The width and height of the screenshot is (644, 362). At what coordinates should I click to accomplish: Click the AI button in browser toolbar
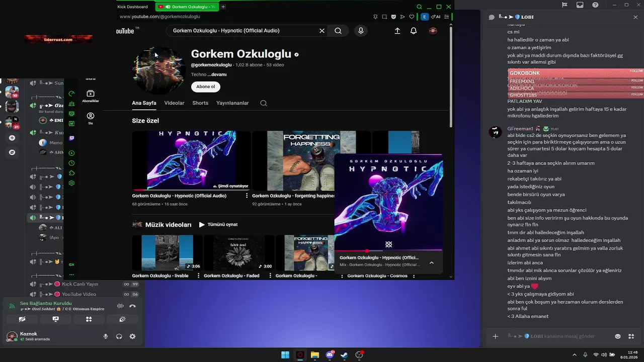click(x=436, y=17)
